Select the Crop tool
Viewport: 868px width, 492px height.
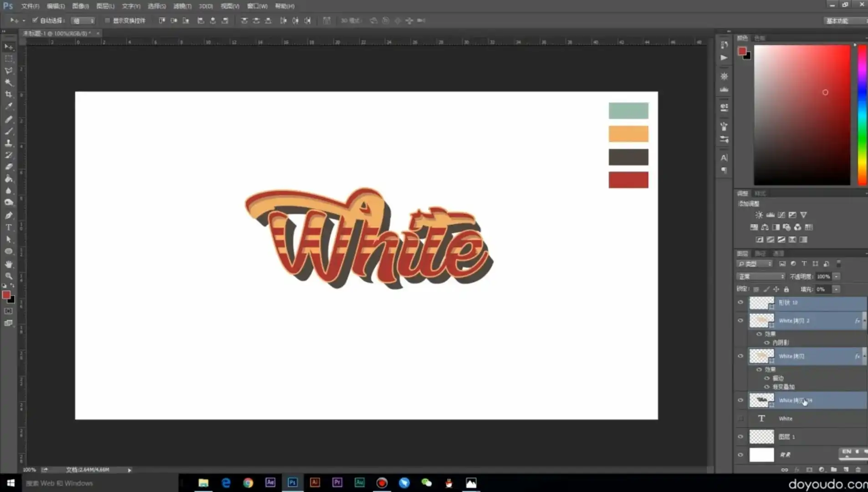coord(8,94)
